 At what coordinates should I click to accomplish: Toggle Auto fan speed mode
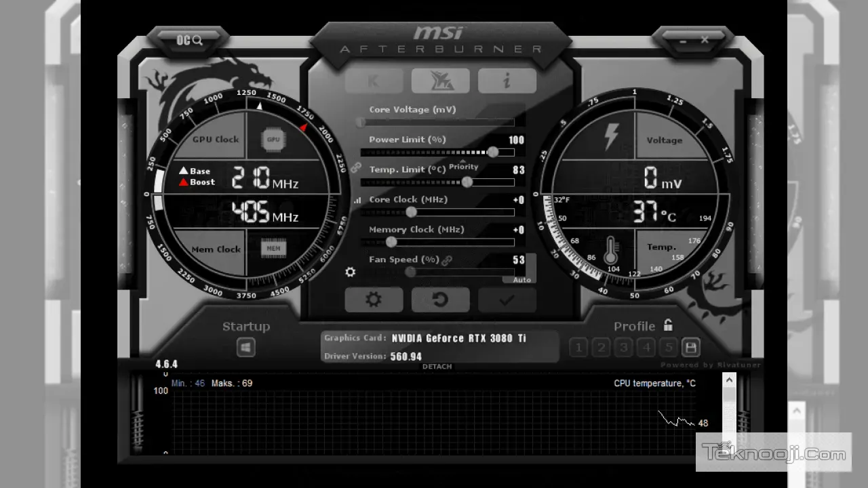point(521,280)
